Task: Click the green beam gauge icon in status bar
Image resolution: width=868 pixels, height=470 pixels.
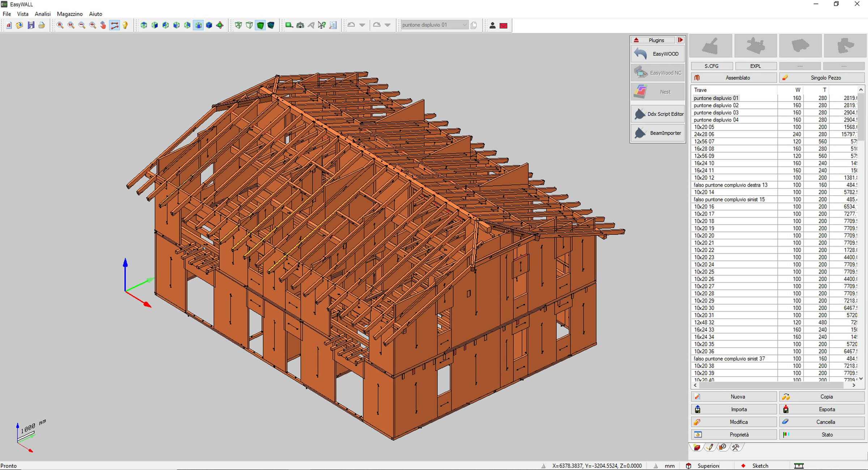Action: [799, 466]
